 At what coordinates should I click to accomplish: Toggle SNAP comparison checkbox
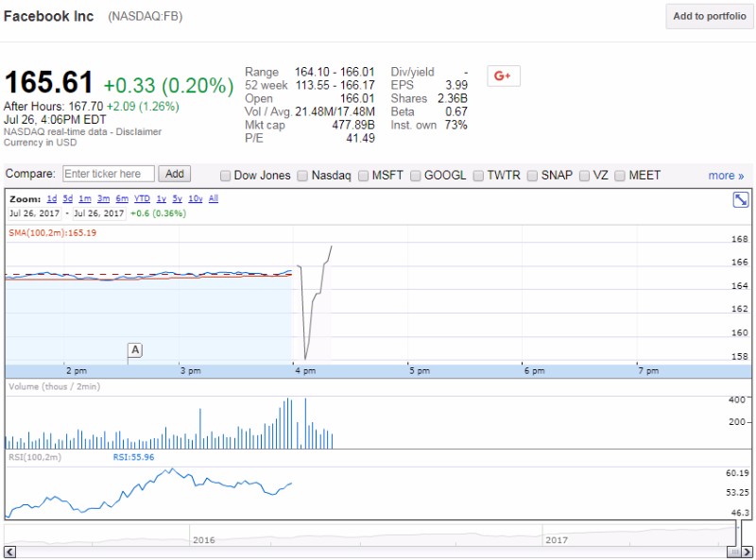532,176
